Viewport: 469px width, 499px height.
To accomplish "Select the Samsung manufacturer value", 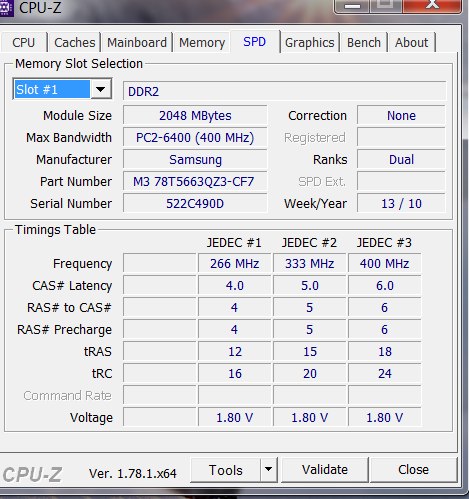I will pos(195,160).
